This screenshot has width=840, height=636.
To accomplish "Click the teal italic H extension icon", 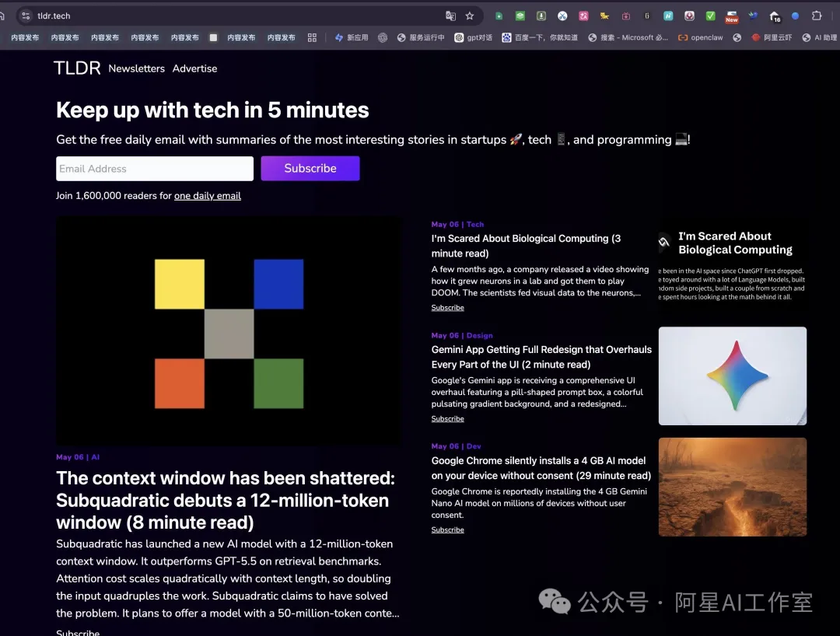I will tap(668, 16).
